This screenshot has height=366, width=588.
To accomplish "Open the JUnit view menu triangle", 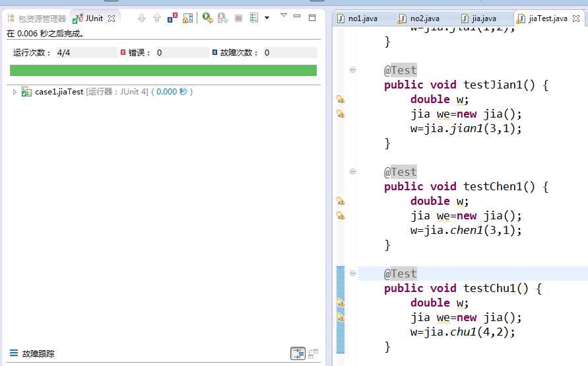I will [283, 15].
